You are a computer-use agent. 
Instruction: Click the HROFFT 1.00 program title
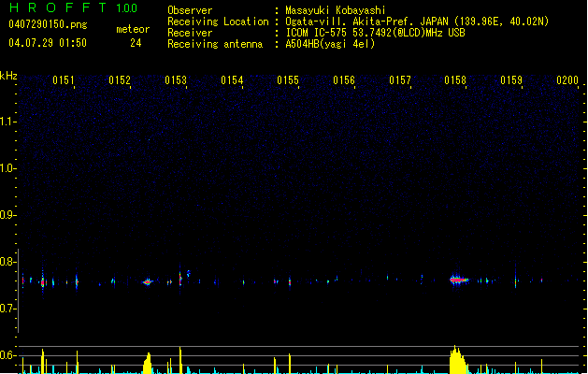74,7
